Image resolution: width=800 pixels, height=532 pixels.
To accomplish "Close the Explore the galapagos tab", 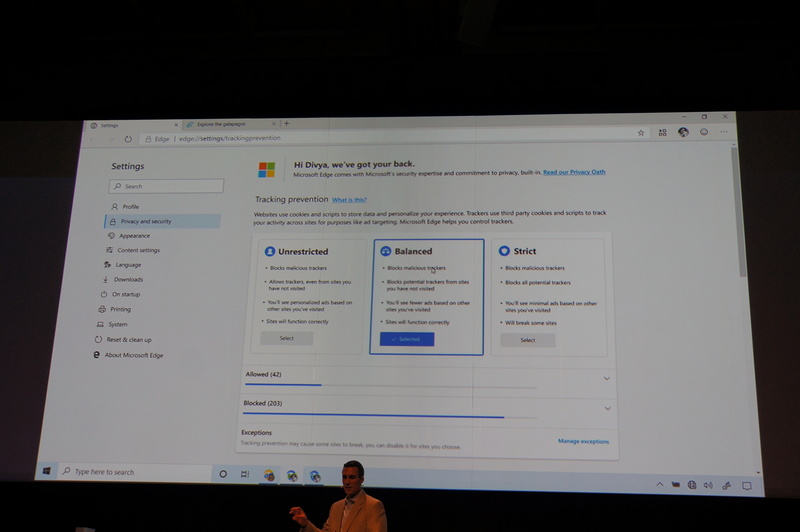I will 274,123.
